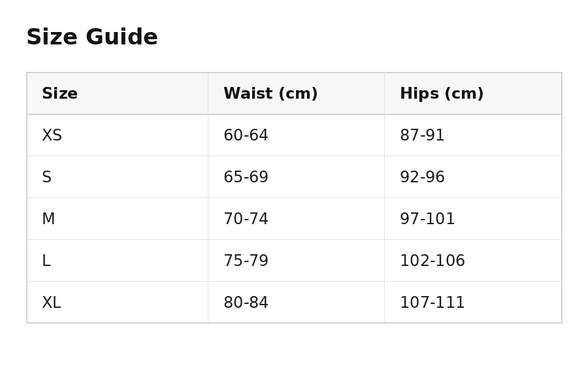This screenshot has height=366, width=588.
Task: Select the Size column header
Action: pyautogui.click(x=118, y=93)
